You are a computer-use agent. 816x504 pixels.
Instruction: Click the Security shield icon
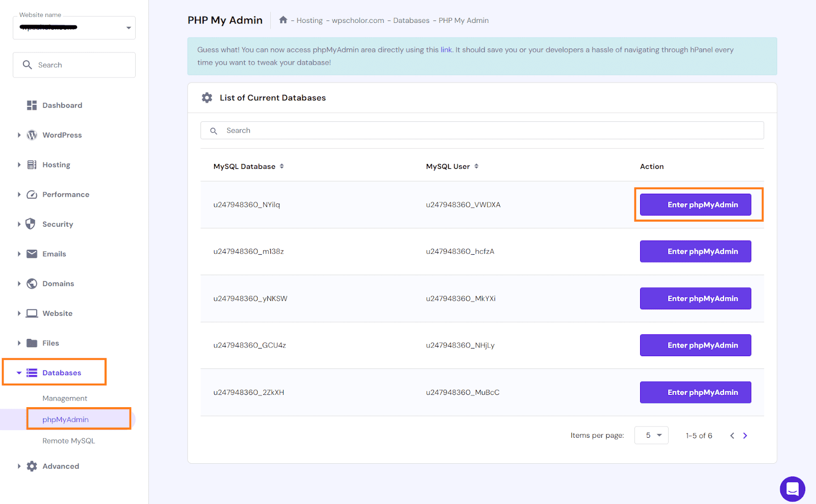(31, 224)
